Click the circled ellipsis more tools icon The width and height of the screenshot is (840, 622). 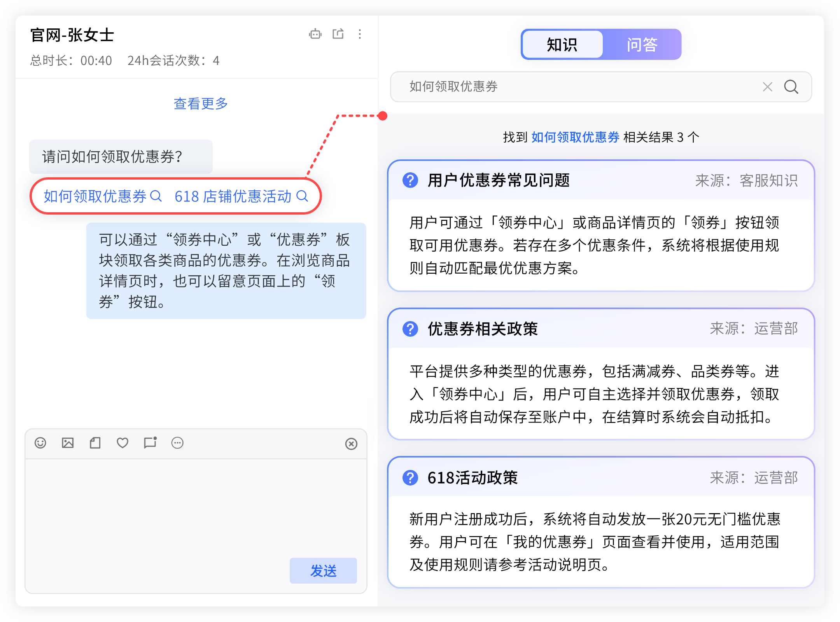pos(177,443)
